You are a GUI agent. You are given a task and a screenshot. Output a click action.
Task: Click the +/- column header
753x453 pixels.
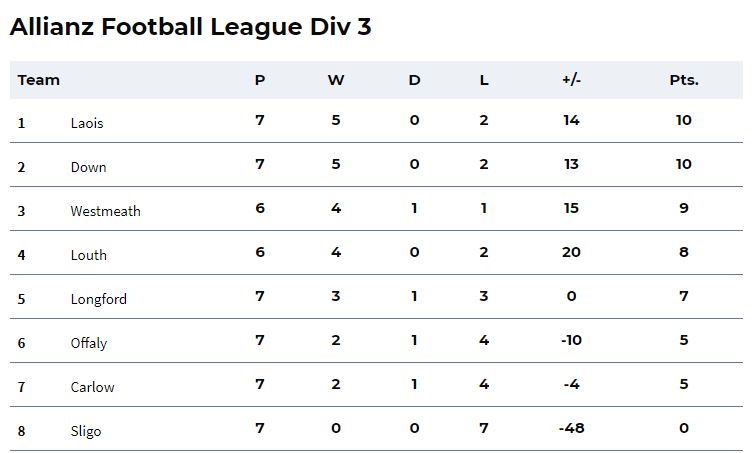[x=571, y=80]
